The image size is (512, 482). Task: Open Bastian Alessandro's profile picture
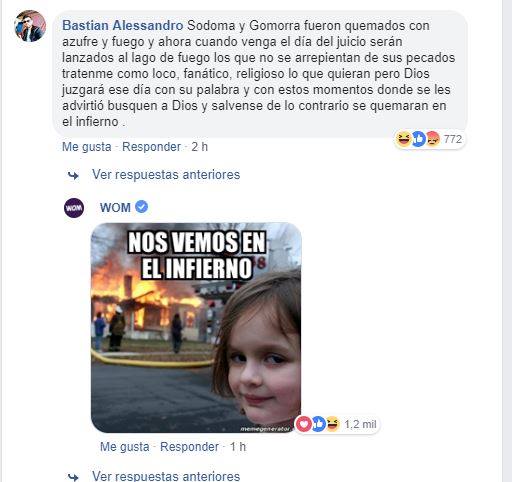pyautogui.click(x=30, y=26)
